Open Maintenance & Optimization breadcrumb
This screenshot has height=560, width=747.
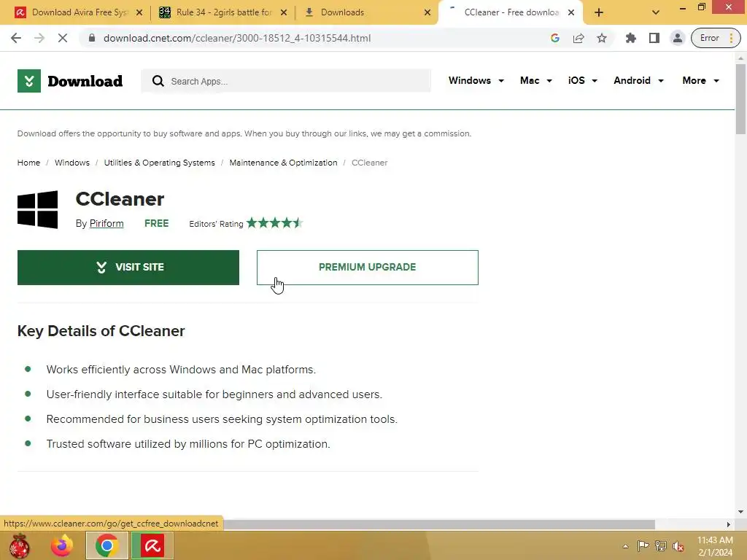tap(283, 163)
